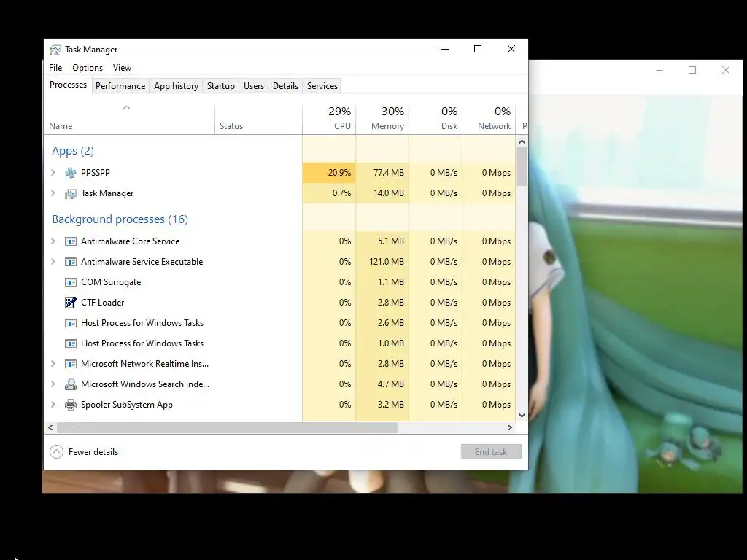Click vertical scrollbar up arrow

click(x=522, y=141)
